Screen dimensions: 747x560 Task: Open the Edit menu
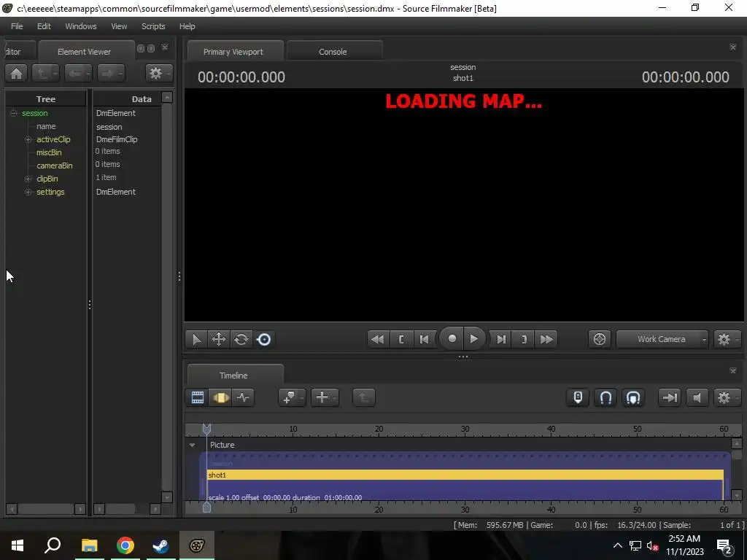[44, 26]
